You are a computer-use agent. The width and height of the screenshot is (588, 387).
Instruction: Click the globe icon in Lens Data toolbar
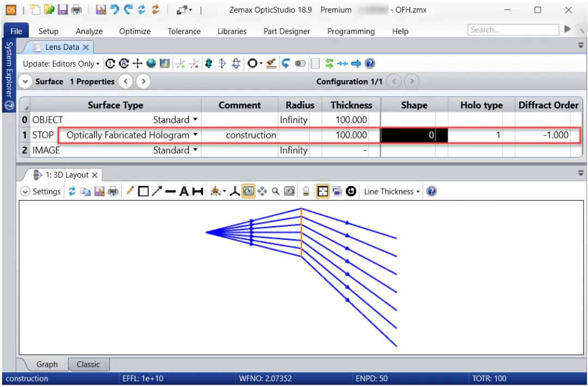[x=151, y=64]
